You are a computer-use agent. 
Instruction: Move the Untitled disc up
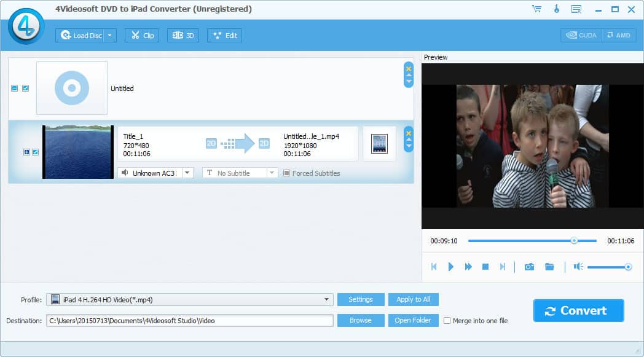[409, 75]
